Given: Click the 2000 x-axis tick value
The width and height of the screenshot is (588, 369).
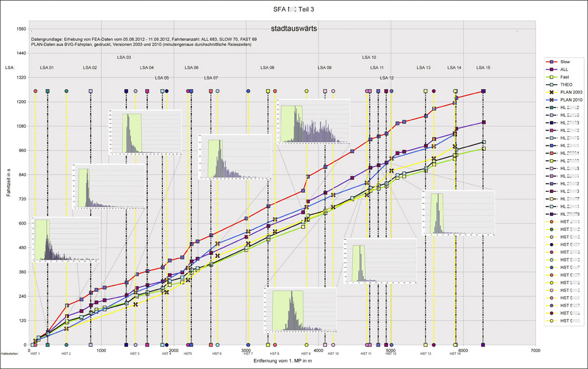Looking at the screenshot, I should coord(173,351).
